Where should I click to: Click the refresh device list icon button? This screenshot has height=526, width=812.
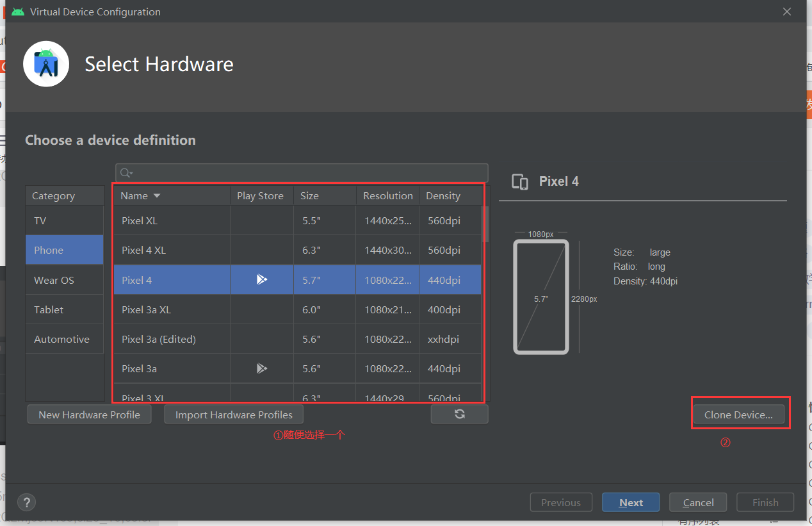click(x=459, y=414)
